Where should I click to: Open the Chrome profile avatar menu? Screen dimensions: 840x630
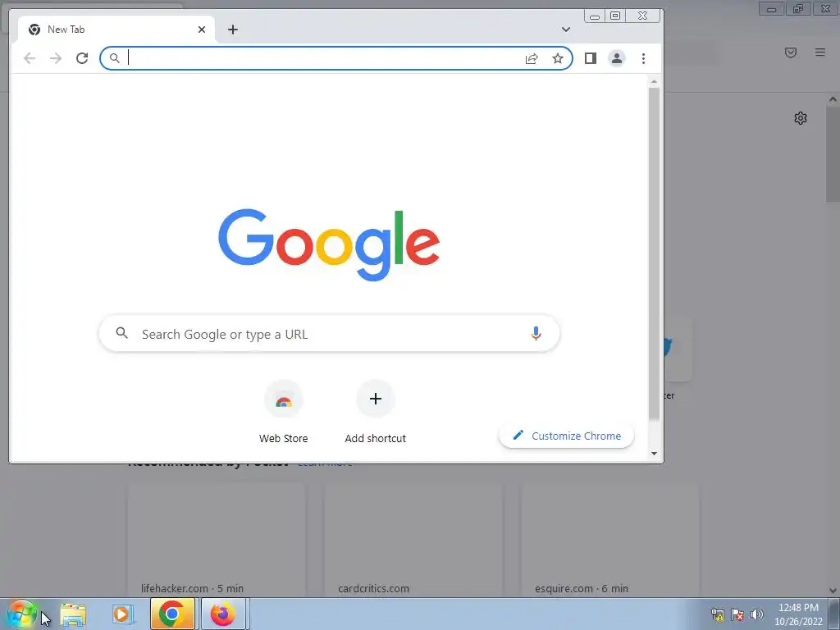pyautogui.click(x=617, y=58)
